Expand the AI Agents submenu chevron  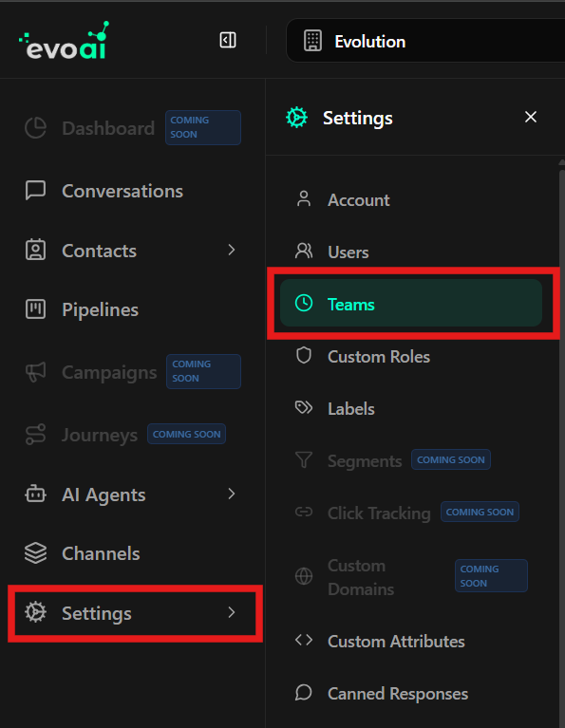232,494
